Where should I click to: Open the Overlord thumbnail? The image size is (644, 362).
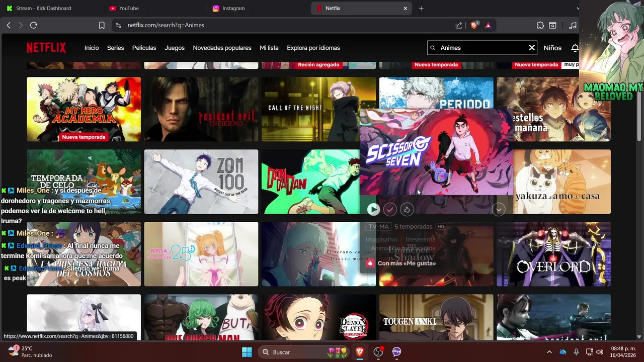point(553,254)
